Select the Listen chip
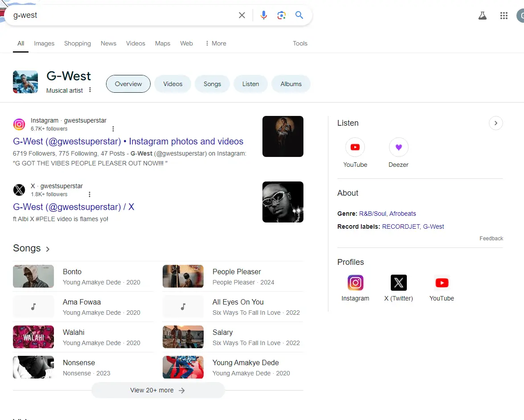The width and height of the screenshot is (524, 420). click(x=250, y=84)
